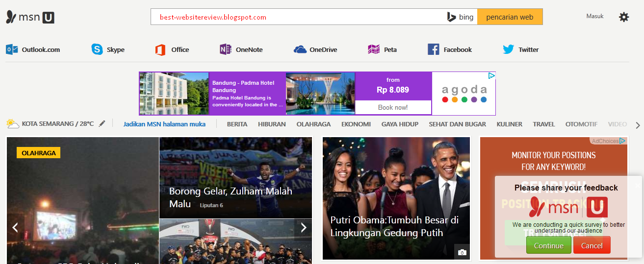Click the Bing logo in search bar
The image size is (644, 264).
pyautogui.click(x=460, y=17)
